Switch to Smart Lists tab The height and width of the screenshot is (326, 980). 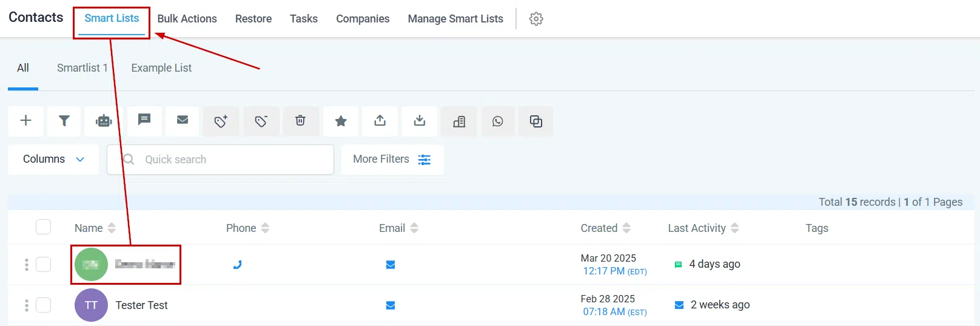coord(112,18)
